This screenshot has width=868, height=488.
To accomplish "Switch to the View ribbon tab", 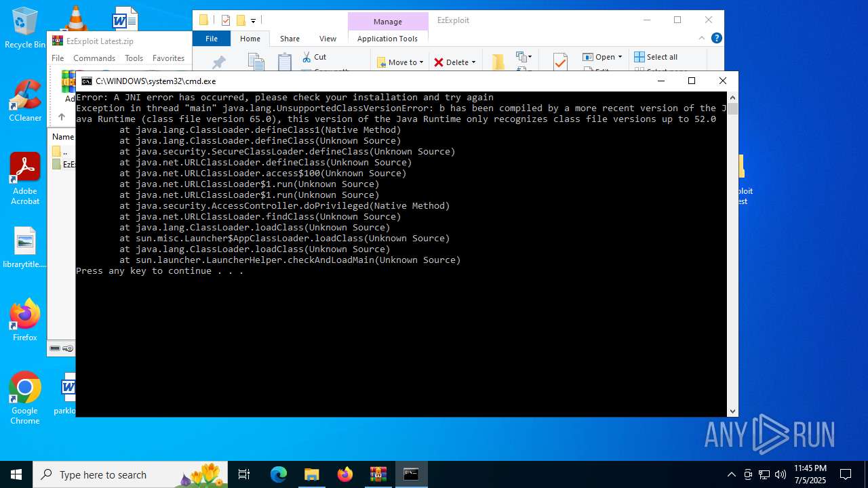I will (x=328, y=39).
